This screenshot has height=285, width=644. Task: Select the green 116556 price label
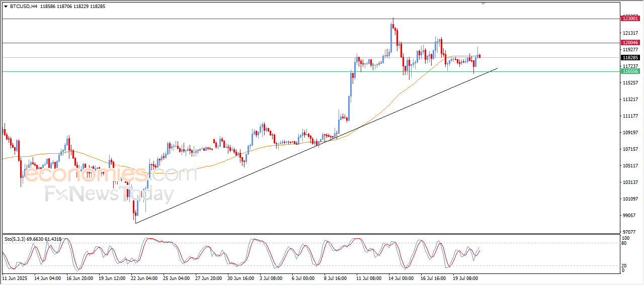[x=630, y=71]
